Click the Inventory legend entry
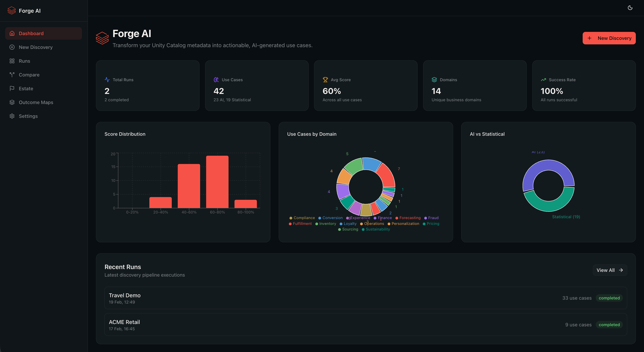The image size is (644, 352). (325, 223)
